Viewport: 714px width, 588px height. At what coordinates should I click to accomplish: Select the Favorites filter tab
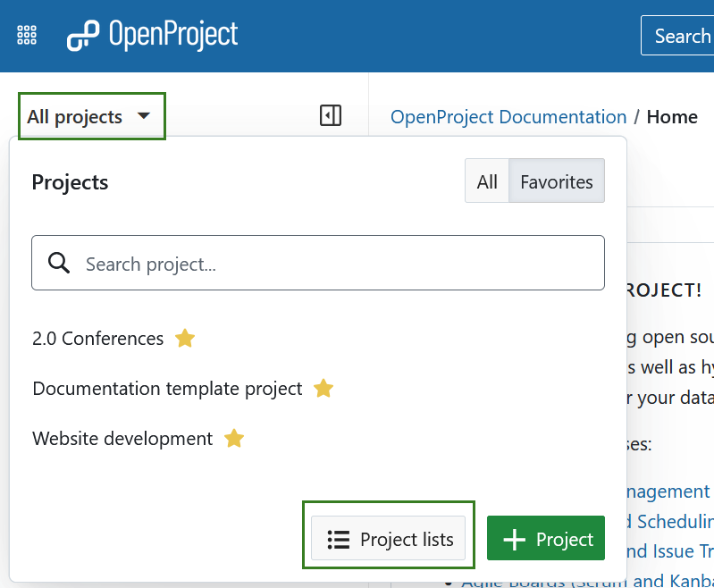click(x=556, y=181)
